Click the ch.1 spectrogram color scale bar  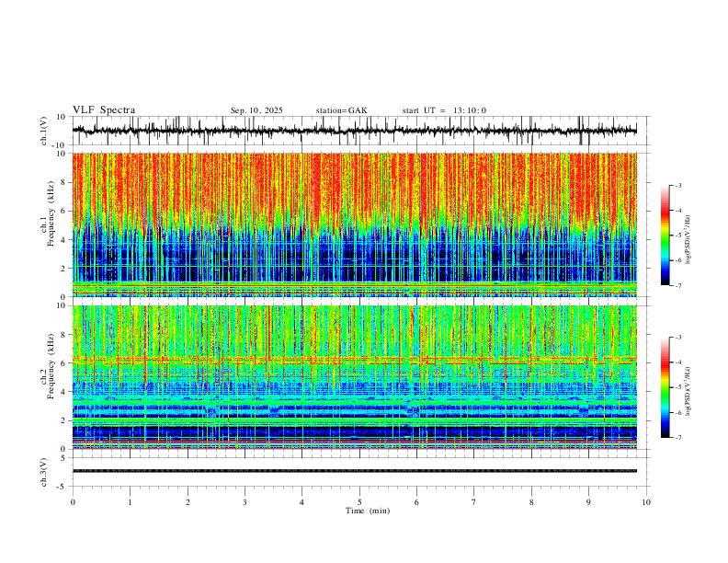(665, 236)
